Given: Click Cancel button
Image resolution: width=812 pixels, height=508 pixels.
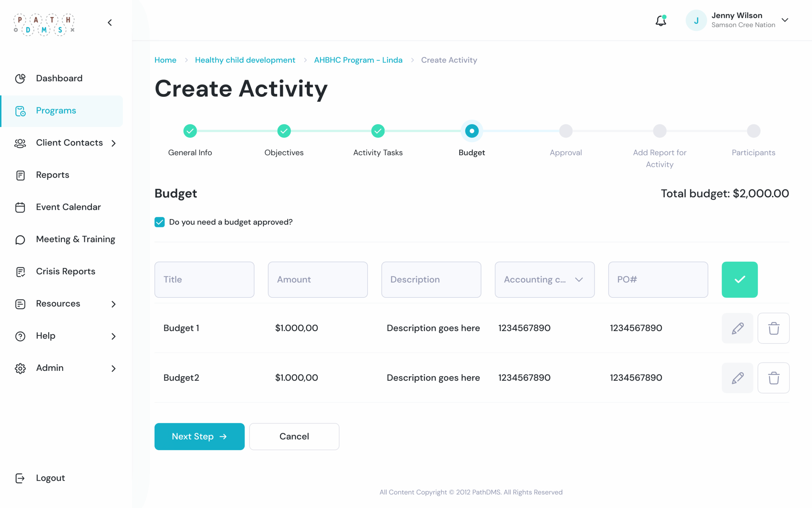Looking at the screenshot, I should click(x=294, y=437).
